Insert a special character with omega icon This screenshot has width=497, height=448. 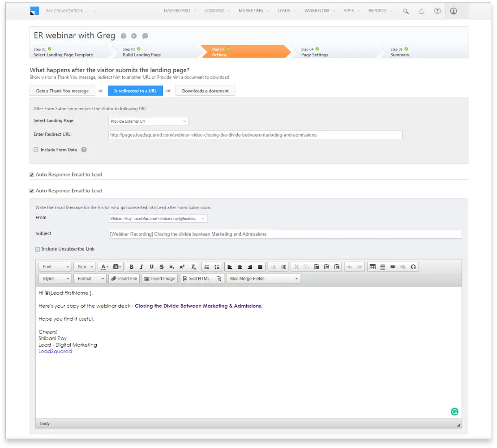pos(413,267)
